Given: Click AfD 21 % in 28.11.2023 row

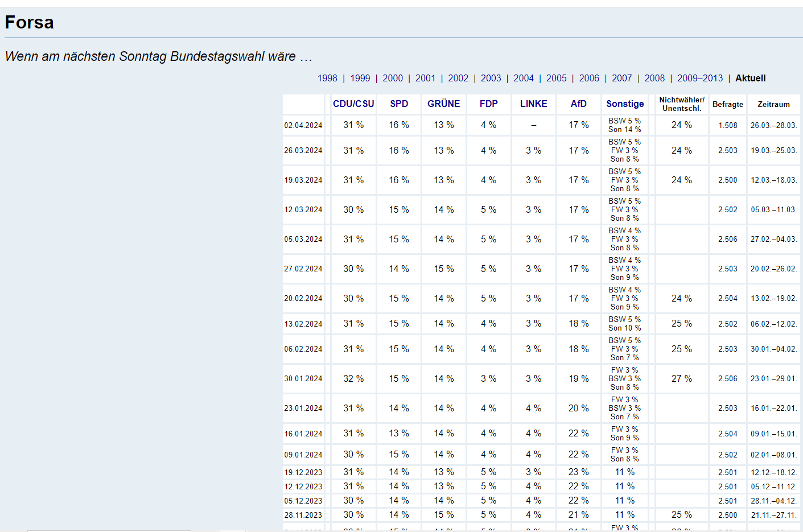Looking at the screenshot, I should coord(579,514).
